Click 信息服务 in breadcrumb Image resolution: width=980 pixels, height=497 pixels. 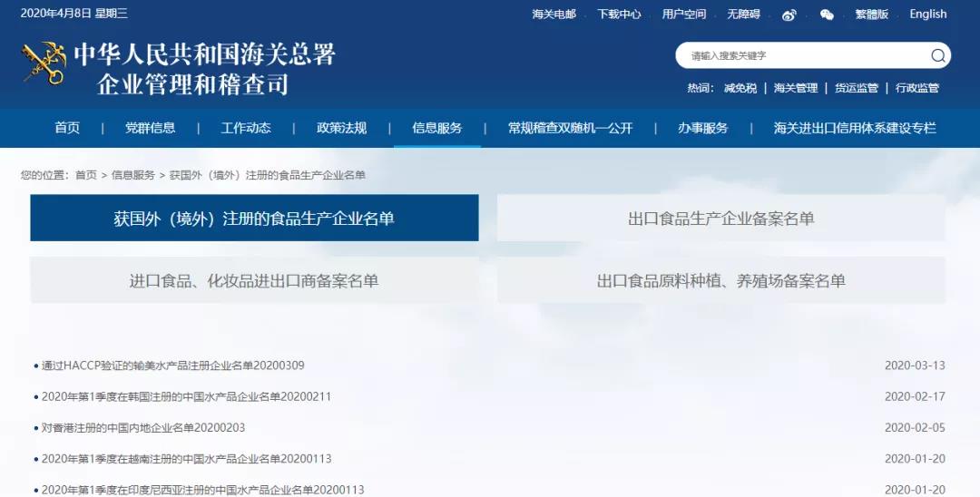[x=133, y=175]
